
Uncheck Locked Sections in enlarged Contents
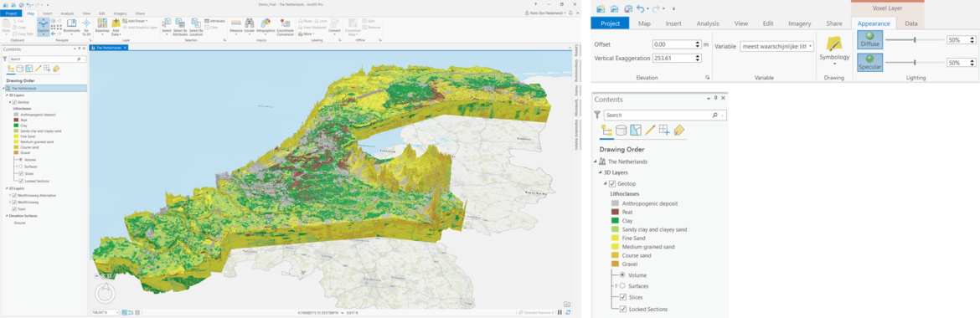(623, 309)
